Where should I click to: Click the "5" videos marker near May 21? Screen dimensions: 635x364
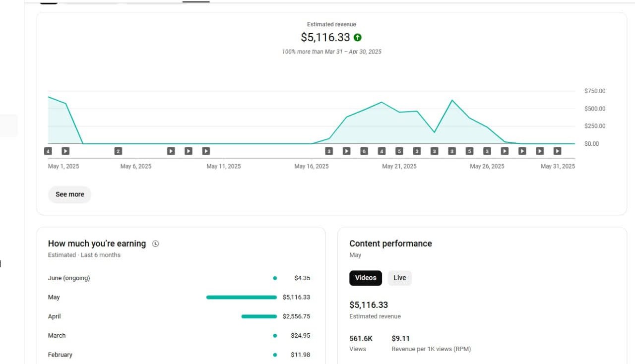(399, 151)
